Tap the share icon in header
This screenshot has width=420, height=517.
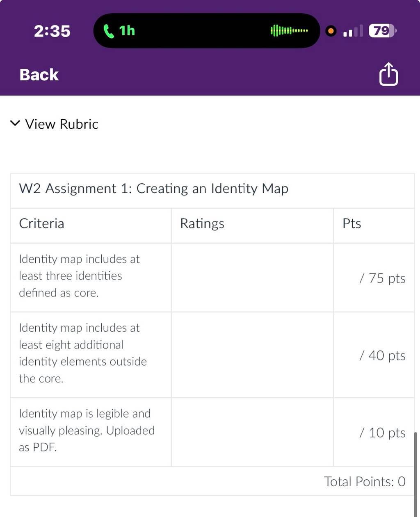[x=388, y=74]
